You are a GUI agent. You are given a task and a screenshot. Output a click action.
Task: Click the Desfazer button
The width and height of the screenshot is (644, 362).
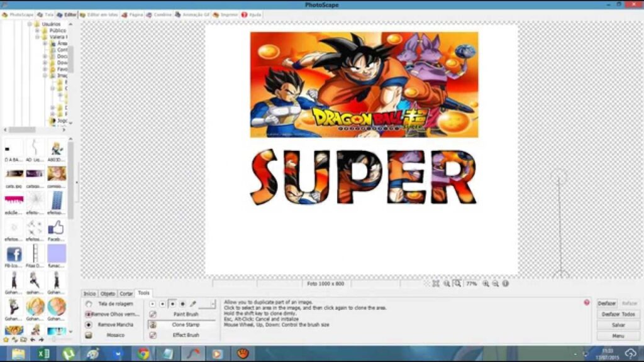coord(607,304)
